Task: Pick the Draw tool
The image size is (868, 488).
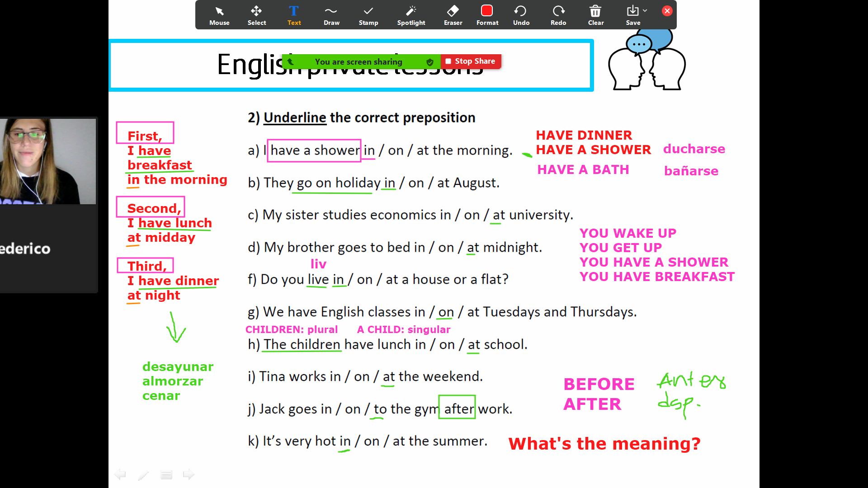Action: [331, 15]
